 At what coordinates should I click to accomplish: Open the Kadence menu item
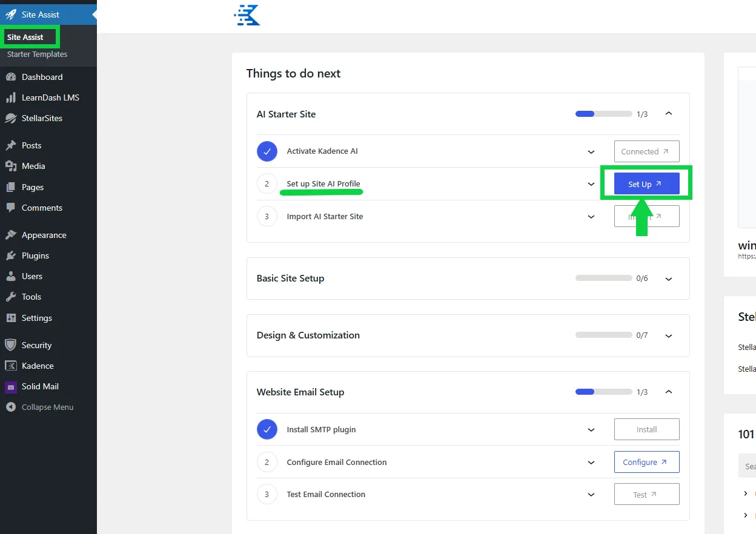pyautogui.click(x=48, y=366)
